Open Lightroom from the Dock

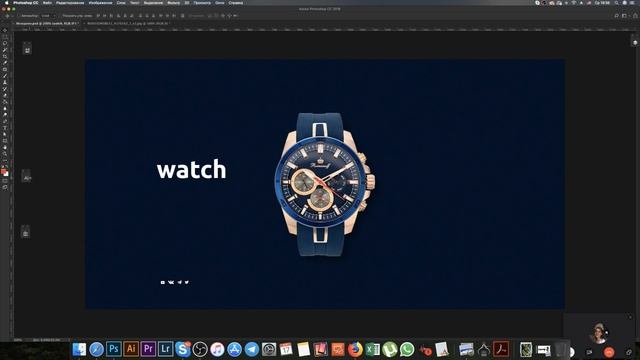pos(165,349)
